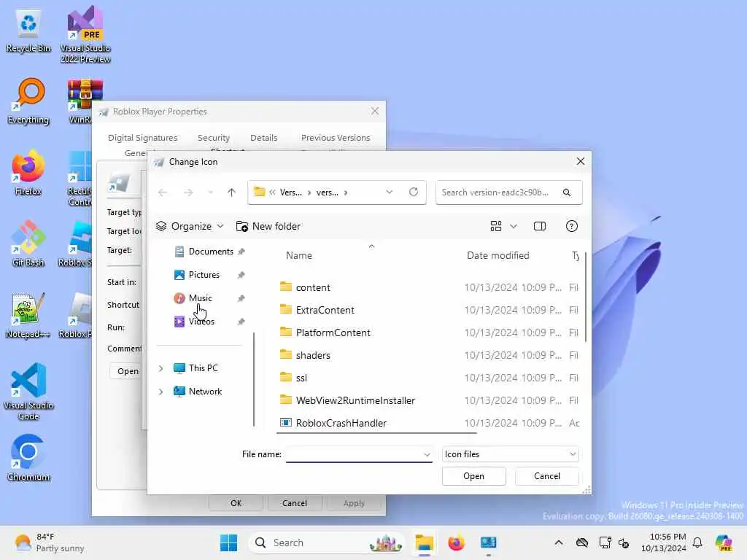The image size is (747, 560).
Task: Open the Everything desktop shortcut
Action: [28, 101]
